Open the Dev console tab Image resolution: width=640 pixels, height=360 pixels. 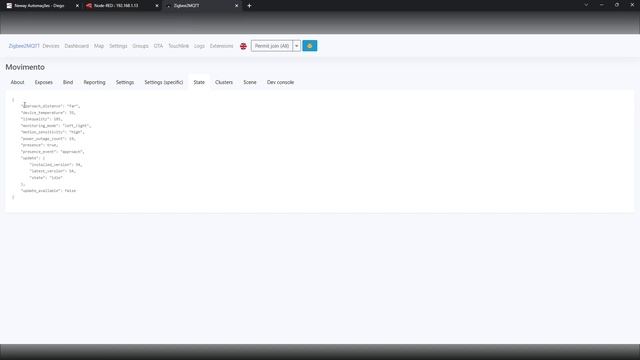(x=280, y=82)
